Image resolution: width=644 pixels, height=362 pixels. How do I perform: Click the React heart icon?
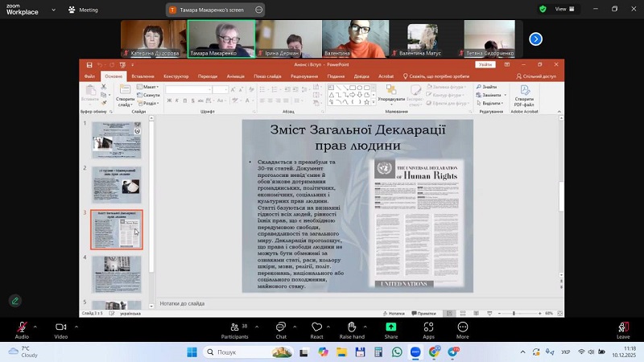(317, 327)
